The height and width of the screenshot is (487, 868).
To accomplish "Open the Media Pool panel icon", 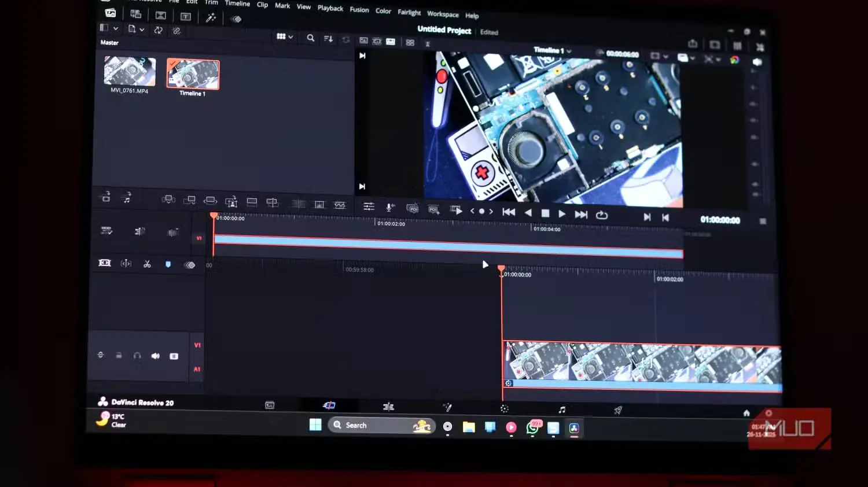I will (x=111, y=13).
